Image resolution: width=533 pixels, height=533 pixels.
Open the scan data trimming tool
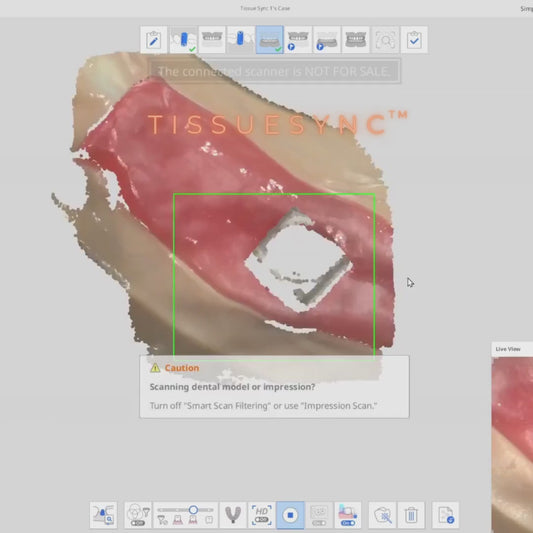point(382,515)
